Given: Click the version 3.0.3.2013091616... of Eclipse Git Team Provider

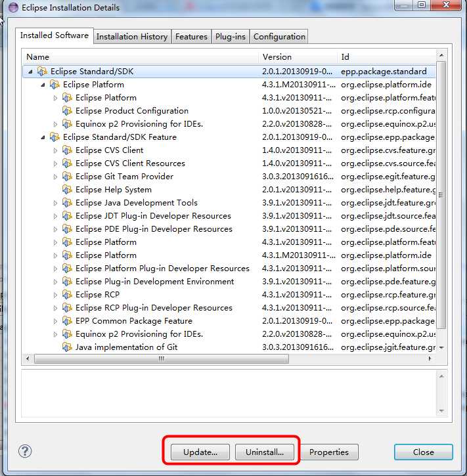Looking at the screenshot, I should [298, 177].
